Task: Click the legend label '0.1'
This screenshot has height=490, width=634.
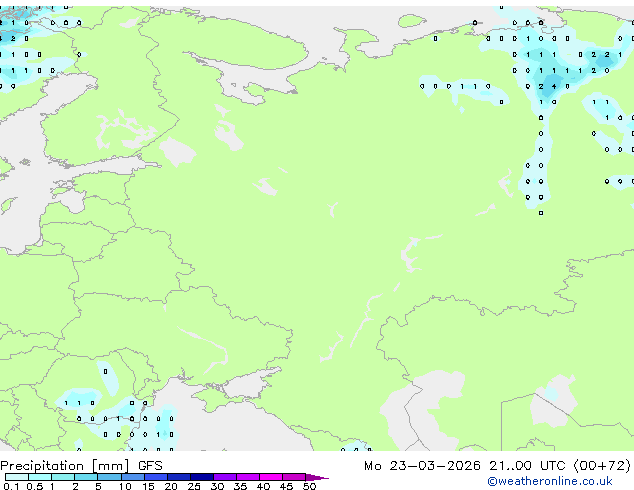Action: (x=11, y=486)
